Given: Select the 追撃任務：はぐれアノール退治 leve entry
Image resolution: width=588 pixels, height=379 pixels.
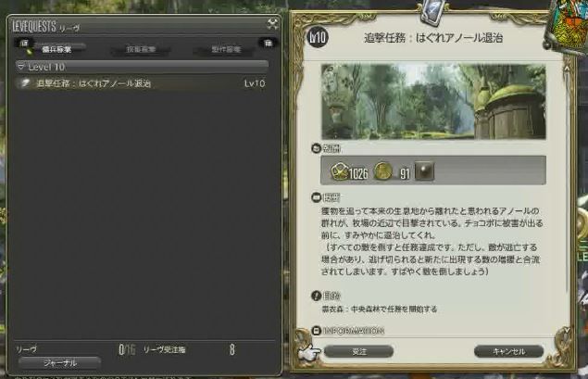Looking at the screenshot, I should click(142, 83).
